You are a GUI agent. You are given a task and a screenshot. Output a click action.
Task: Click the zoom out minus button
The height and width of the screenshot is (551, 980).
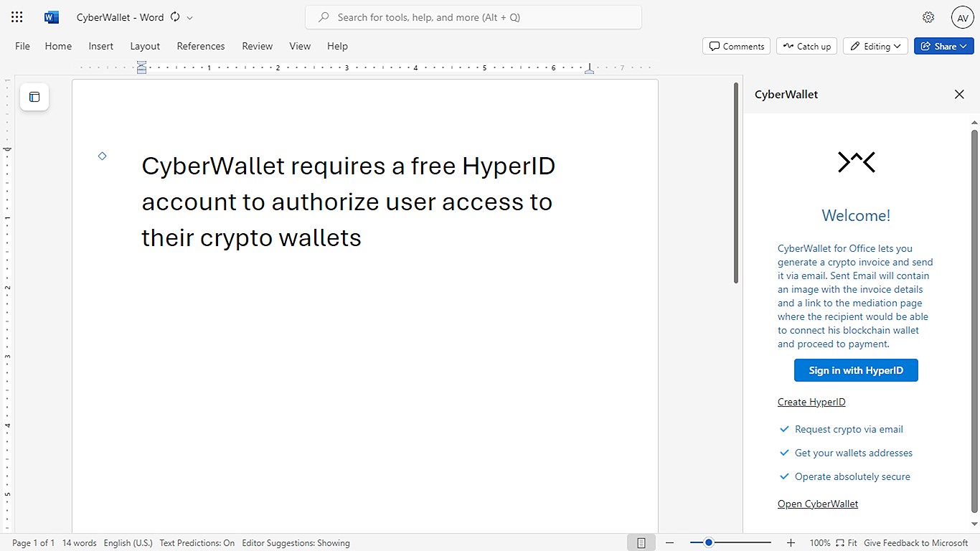tap(669, 543)
